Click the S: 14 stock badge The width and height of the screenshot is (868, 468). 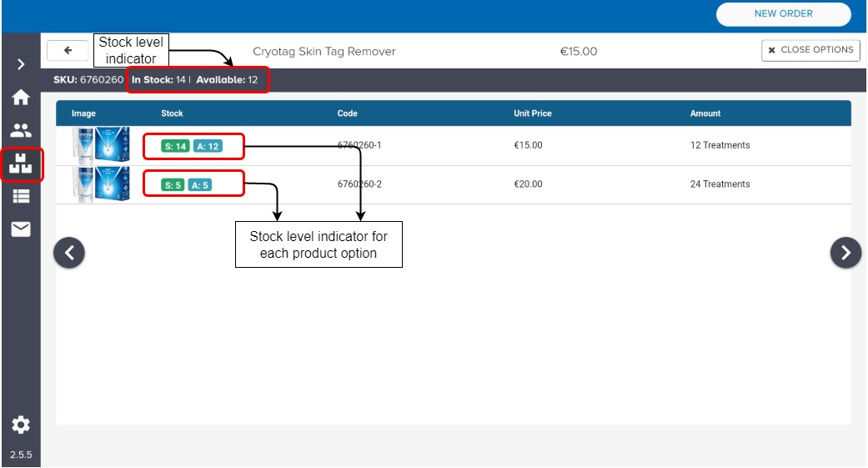point(175,147)
